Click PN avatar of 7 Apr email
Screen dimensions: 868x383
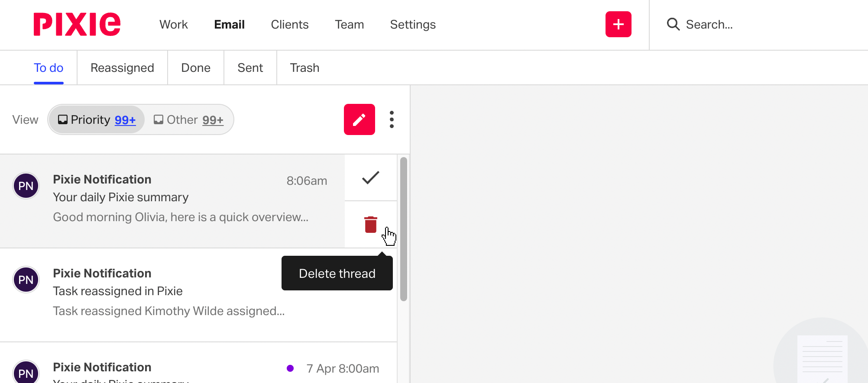(26, 372)
